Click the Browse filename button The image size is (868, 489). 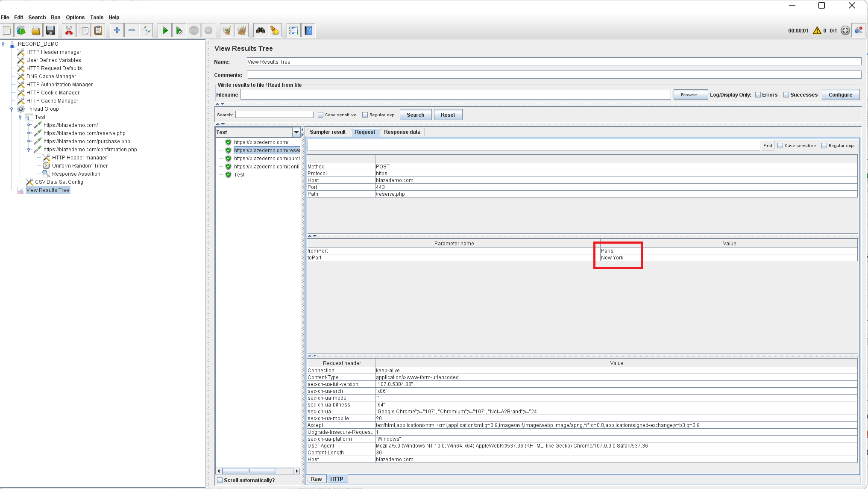(689, 95)
